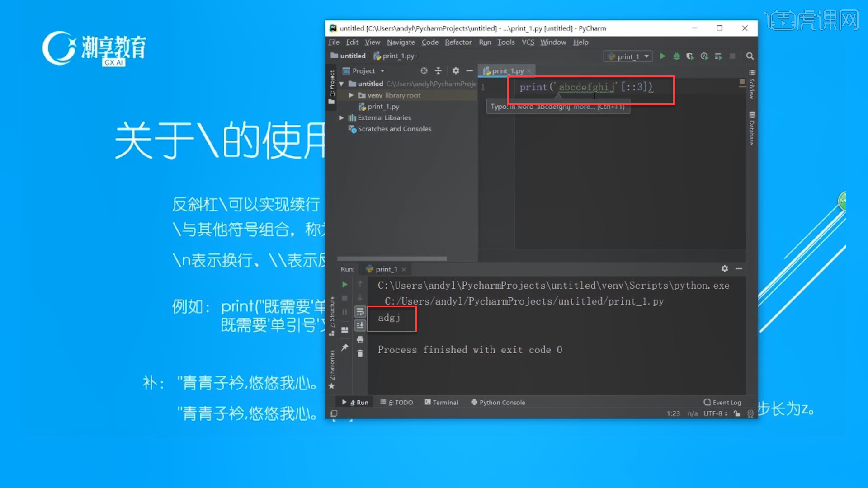Open SciView side panel
This screenshot has width=868, height=488.
[x=752, y=84]
